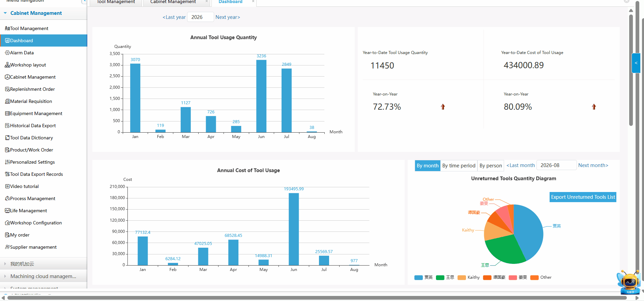Close the Cabinet Management tab
This screenshot has height=301, width=644.
point(207,1)
